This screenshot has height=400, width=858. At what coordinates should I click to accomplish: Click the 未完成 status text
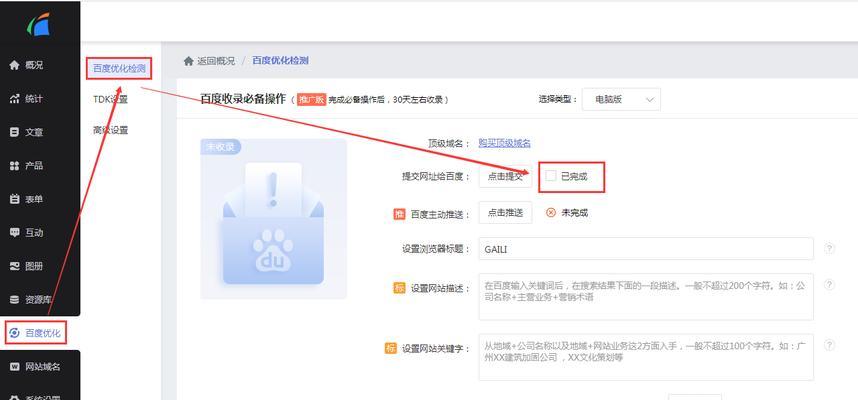point(575,213)
